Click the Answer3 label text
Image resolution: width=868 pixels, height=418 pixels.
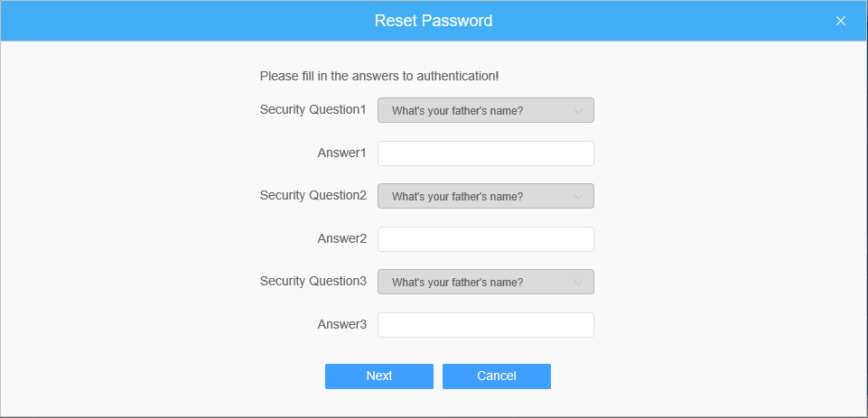(x=341, y=324)
